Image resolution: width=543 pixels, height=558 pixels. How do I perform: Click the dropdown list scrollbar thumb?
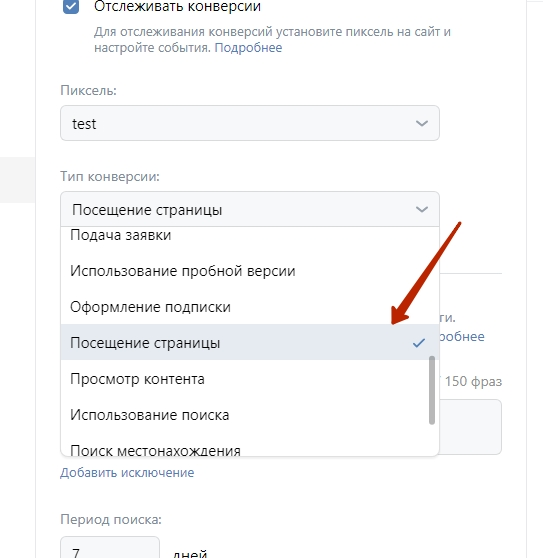[x=432, y=390]
